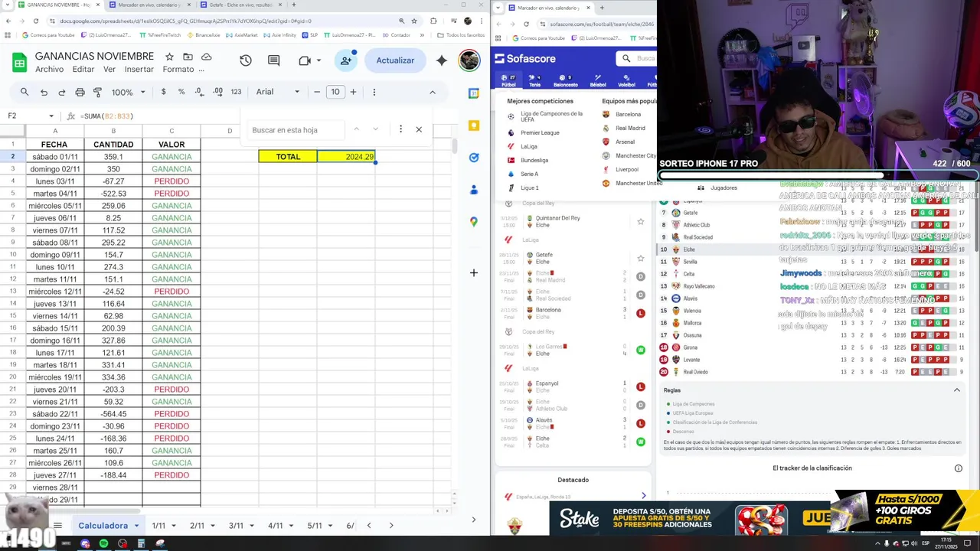Close the find in sheet bar
Image resolution: width=980 pixels, height=551 pixels.
point(419,129)
